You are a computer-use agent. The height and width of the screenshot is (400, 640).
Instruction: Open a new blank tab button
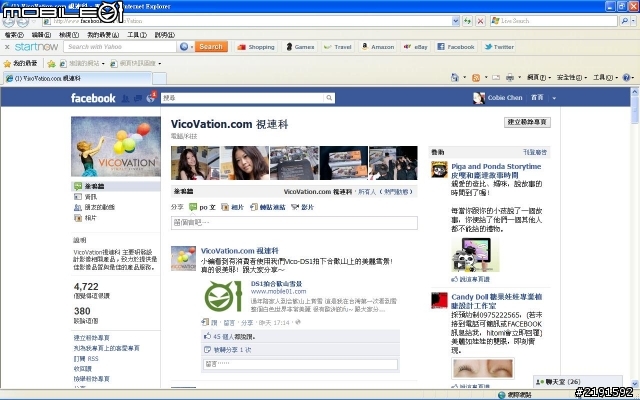pyautogui.click(x=159, y=78)
